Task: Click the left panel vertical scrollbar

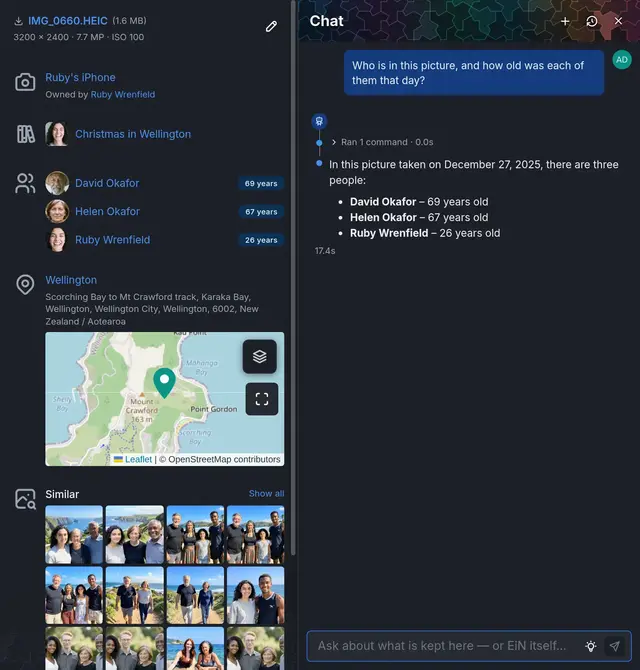Action: pyautogui.click(x=293, y=278)
